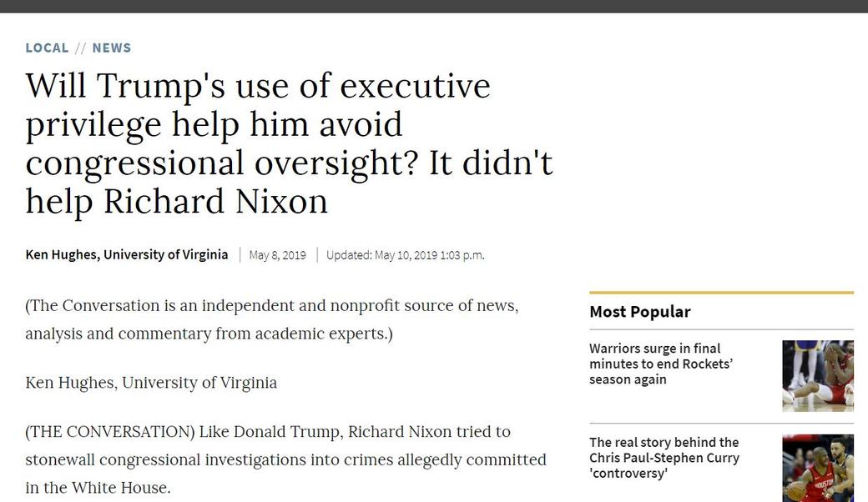The height and width of the screenshot is (502, 868).
Task: Go to the NEWS breadcrumb section
Action: [x=112, y=48]
